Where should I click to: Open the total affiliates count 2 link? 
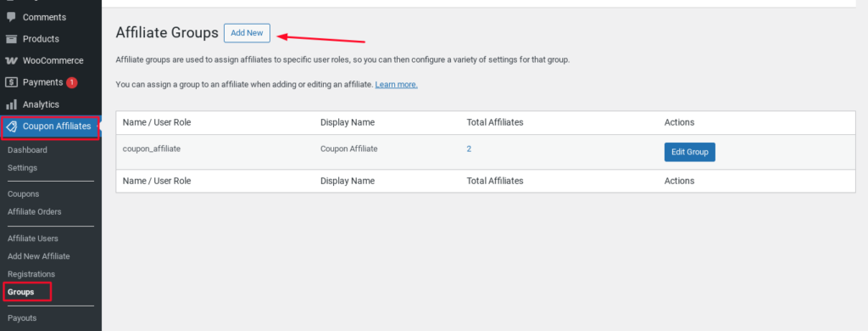tap(469, 149)
